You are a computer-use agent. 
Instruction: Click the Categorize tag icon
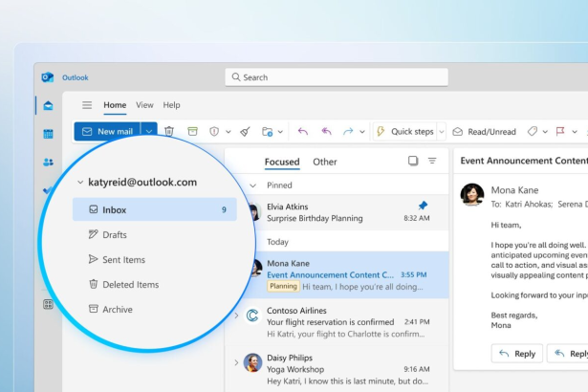533,131
